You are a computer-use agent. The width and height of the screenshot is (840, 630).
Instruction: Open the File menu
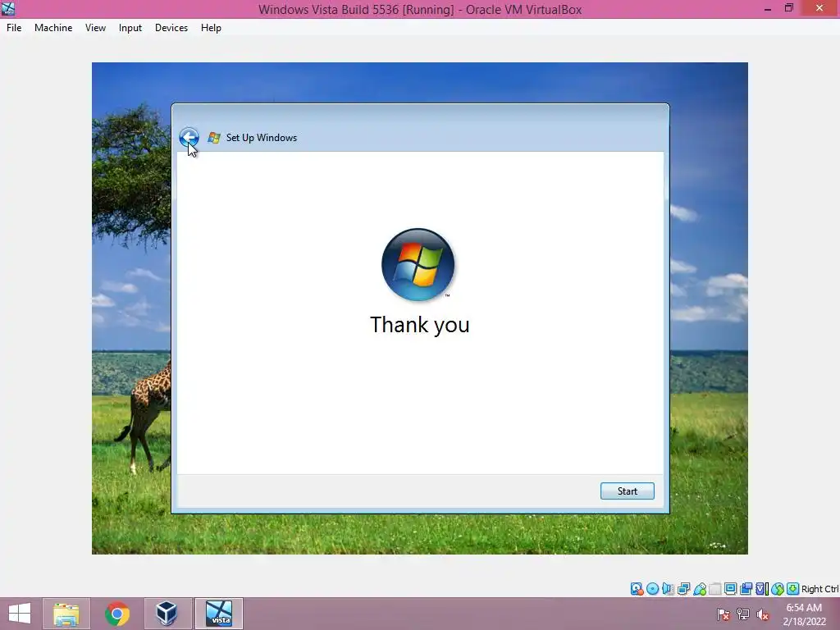[x=14, y=28]
